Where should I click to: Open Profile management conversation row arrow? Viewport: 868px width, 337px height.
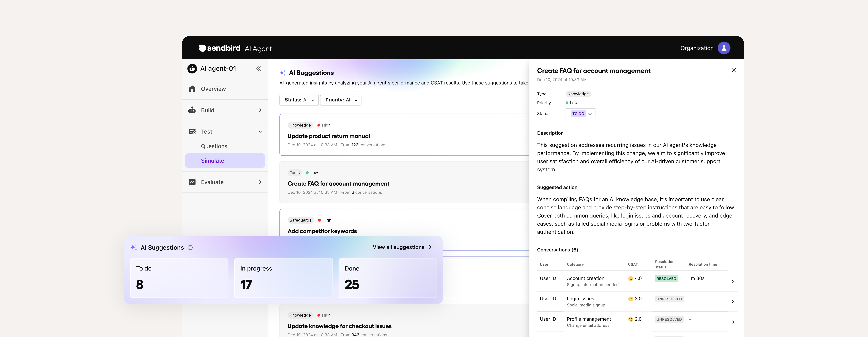733,322
